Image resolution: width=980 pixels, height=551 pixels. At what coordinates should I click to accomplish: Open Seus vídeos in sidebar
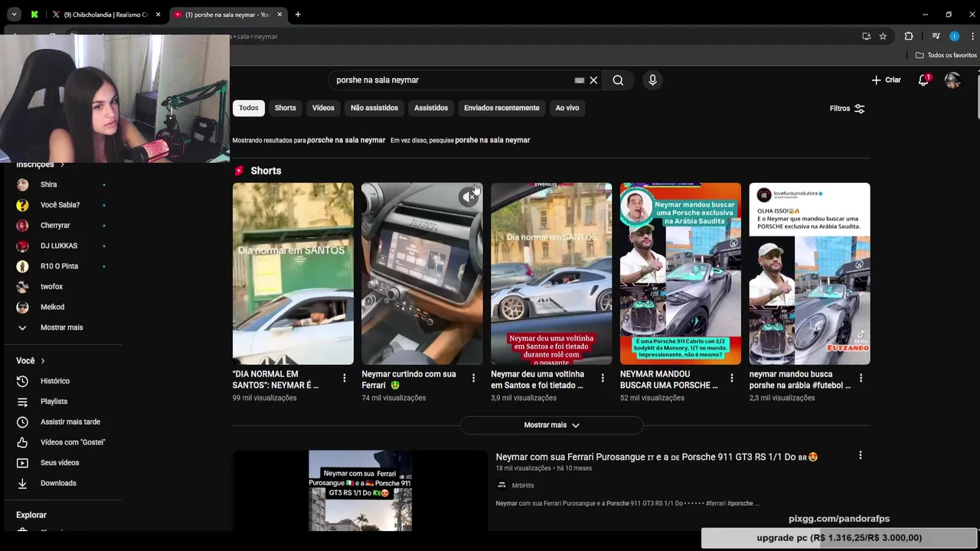point(61,462)
